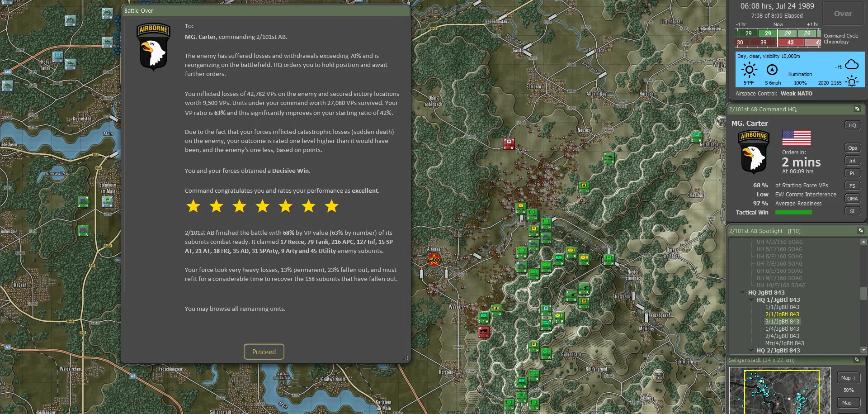Expand or collapse HQ 2/JgBtl 843 node
This screenshot has width=868, height=414.
coord(751,351)
